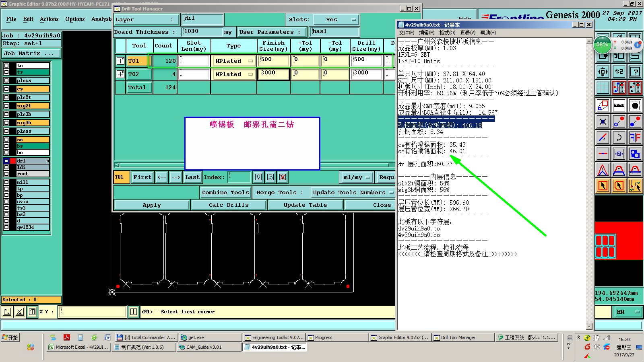Click the red X icon beside Index
Screen dimensions: 644x362
[283, 177]
